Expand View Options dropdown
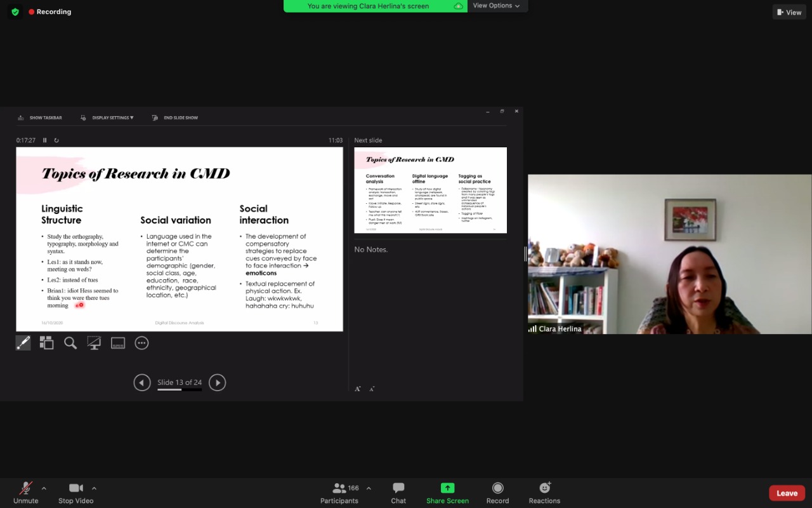812x508 pixels. (496, 6)
